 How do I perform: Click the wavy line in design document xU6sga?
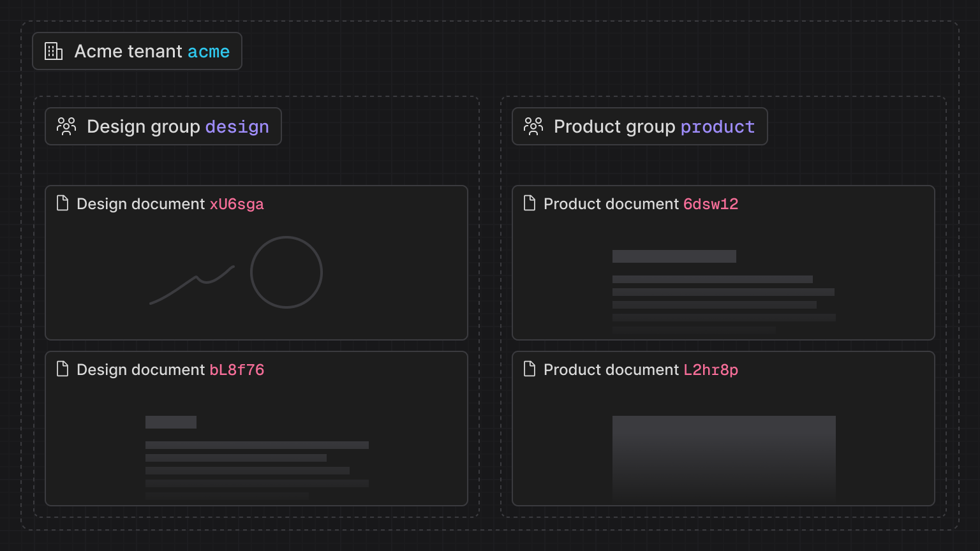click(x=191, y=281)
